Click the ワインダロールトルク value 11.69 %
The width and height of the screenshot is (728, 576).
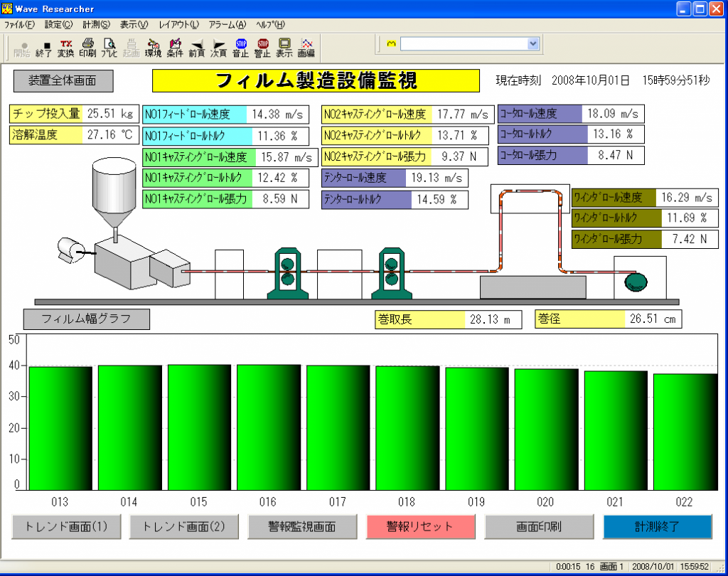coord(690,218)
